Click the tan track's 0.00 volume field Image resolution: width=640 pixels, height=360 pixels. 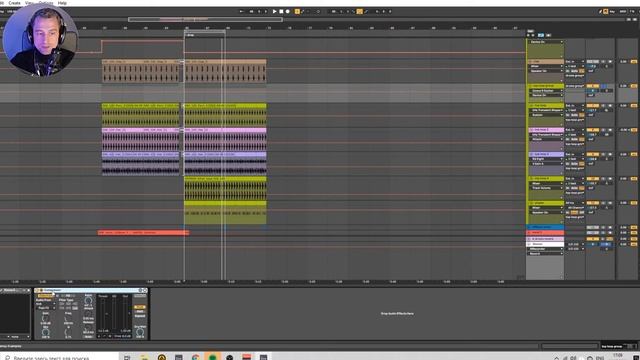point(623,62)
